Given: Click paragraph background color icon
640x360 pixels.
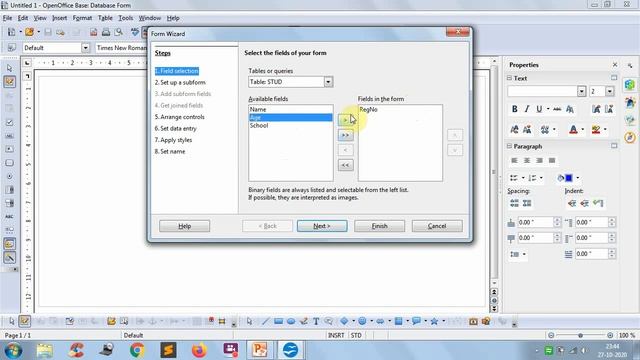Looking at the screenshot, I should (566, 178).
